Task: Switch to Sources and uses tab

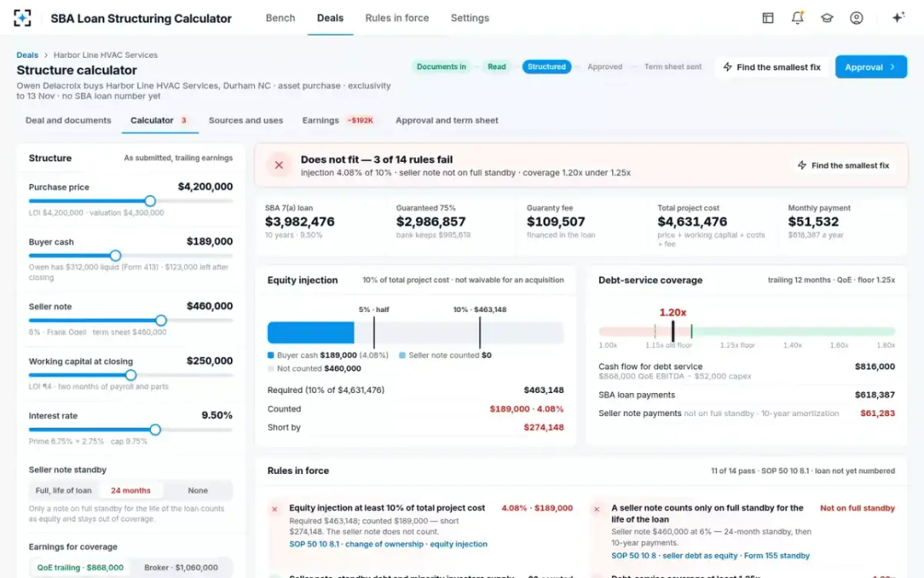Action: [246, 120]
